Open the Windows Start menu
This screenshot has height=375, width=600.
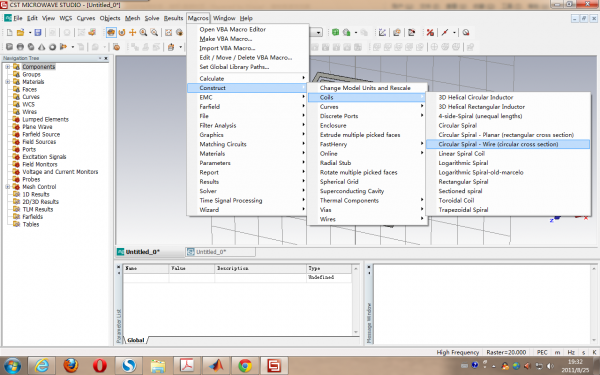12,366
